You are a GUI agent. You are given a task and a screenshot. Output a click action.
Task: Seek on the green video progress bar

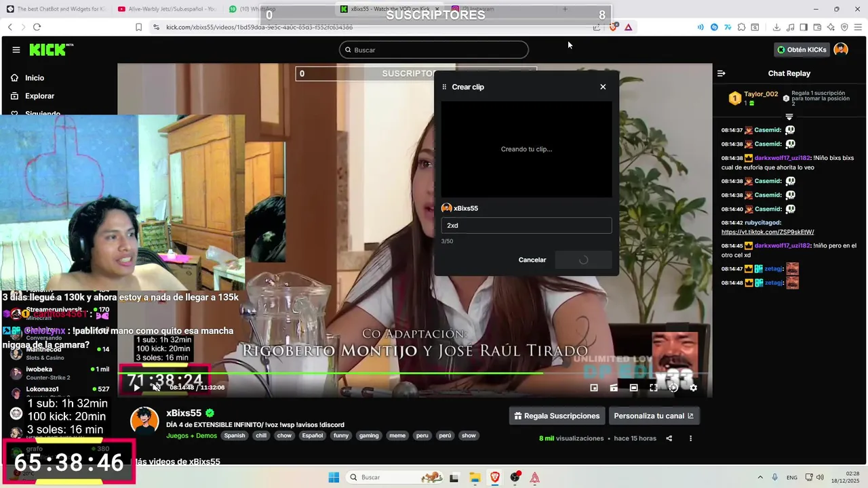click(414, 373)
